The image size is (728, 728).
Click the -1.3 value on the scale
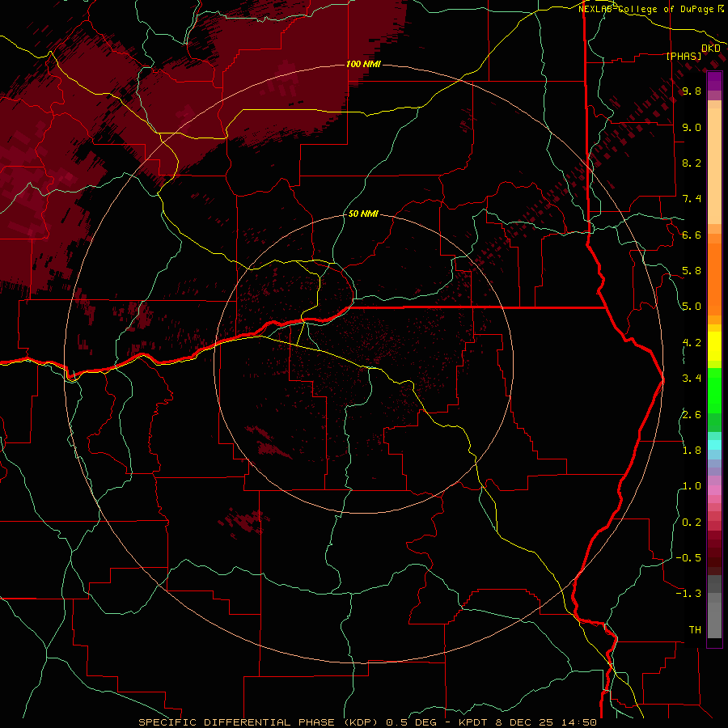click(688, 594)
